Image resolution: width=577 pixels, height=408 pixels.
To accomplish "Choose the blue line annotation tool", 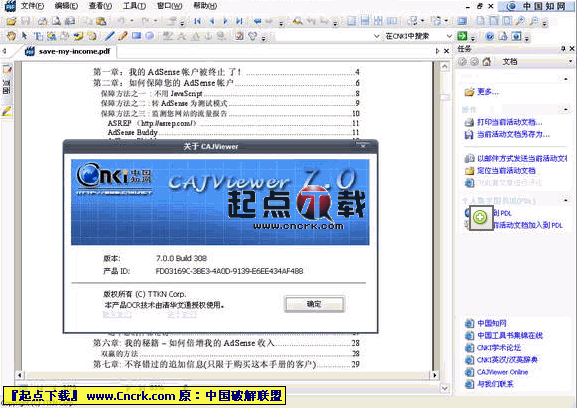I will (110, 36).
